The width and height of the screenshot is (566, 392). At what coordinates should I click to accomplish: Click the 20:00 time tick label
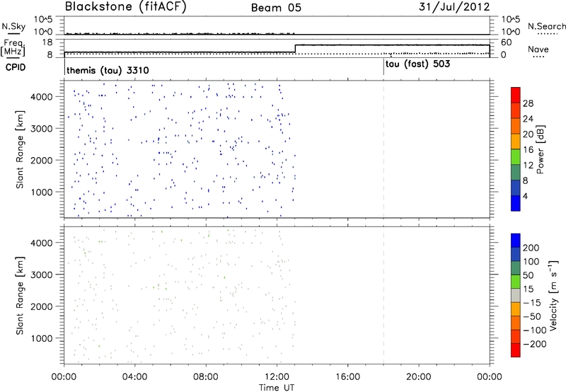tap(419, 377)
